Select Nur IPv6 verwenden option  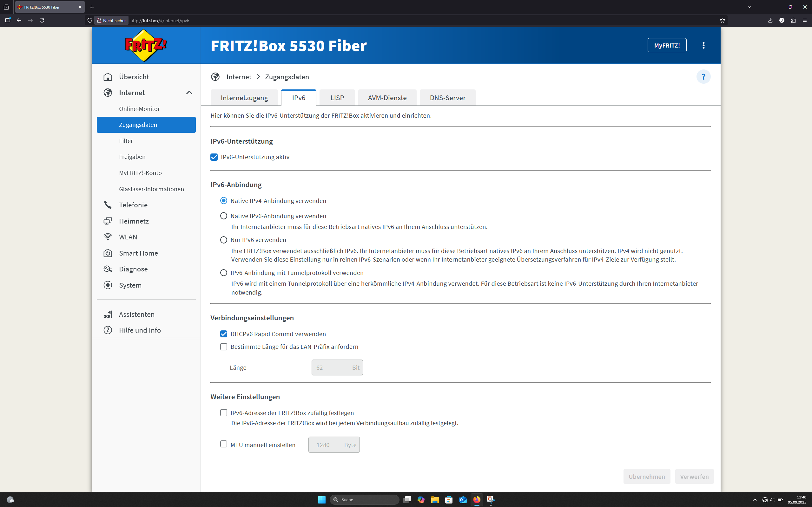click(x=223, y=240)
